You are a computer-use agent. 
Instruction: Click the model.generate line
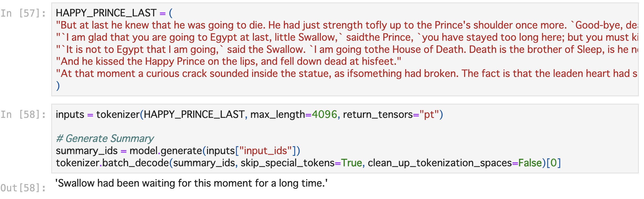[178, 151]
